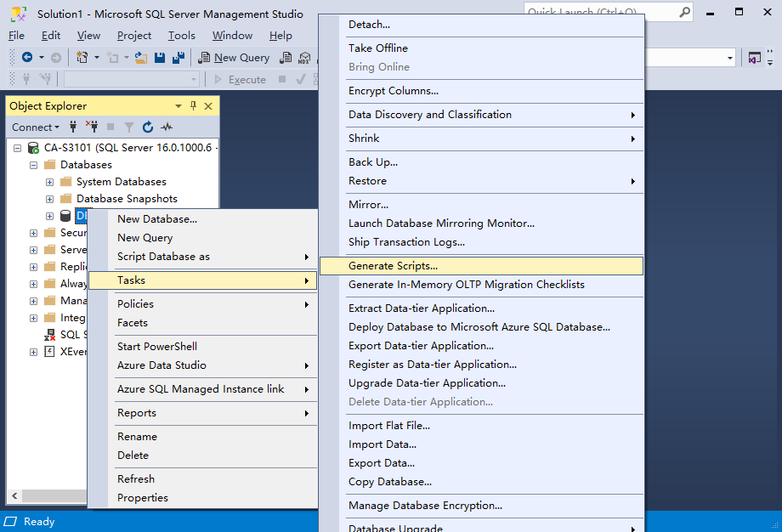Click the navigate Back arrow icon
Image resolution: width=782 pixels, height=532 pixels.
coord(27,58)
